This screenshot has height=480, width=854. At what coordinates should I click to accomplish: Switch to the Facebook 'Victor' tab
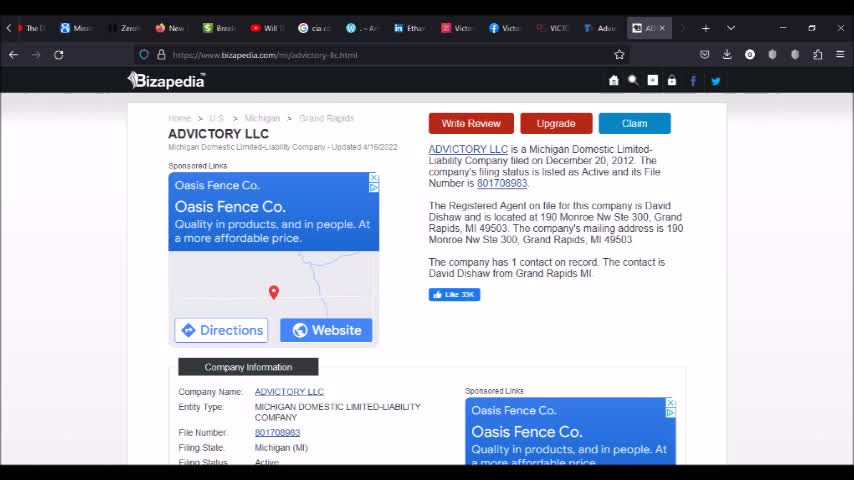tap(505, 28)
